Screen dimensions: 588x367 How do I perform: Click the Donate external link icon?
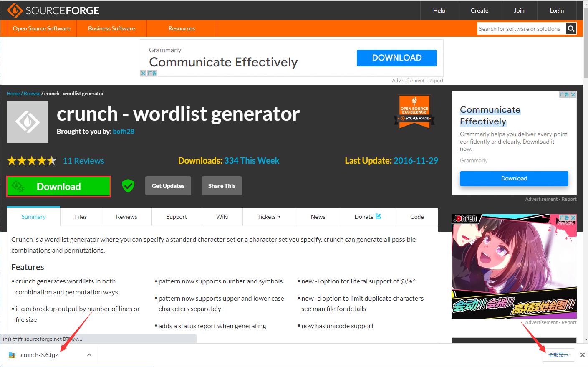click(379, 216)
